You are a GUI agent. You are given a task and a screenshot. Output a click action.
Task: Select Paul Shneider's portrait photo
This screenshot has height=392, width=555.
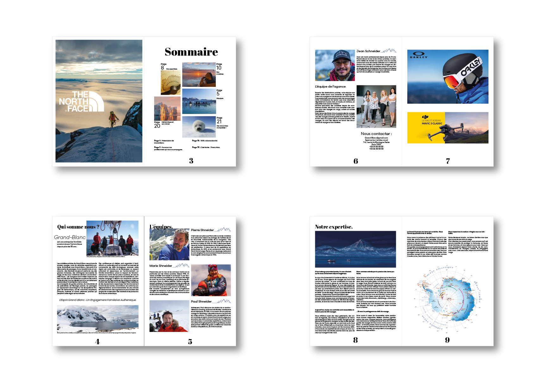click(169, 316)
